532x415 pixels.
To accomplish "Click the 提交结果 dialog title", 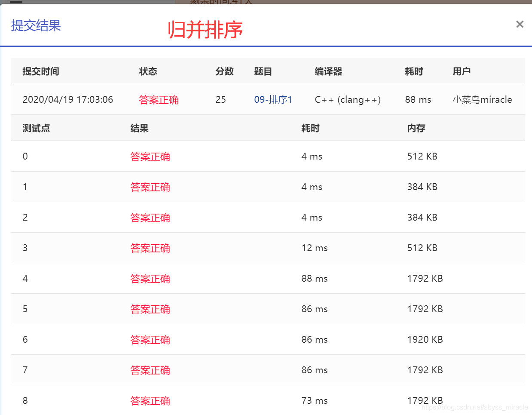I will point(36,25).
